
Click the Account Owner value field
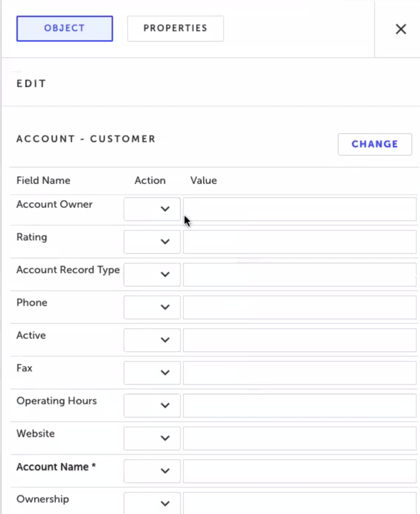(x=299, y=209)
